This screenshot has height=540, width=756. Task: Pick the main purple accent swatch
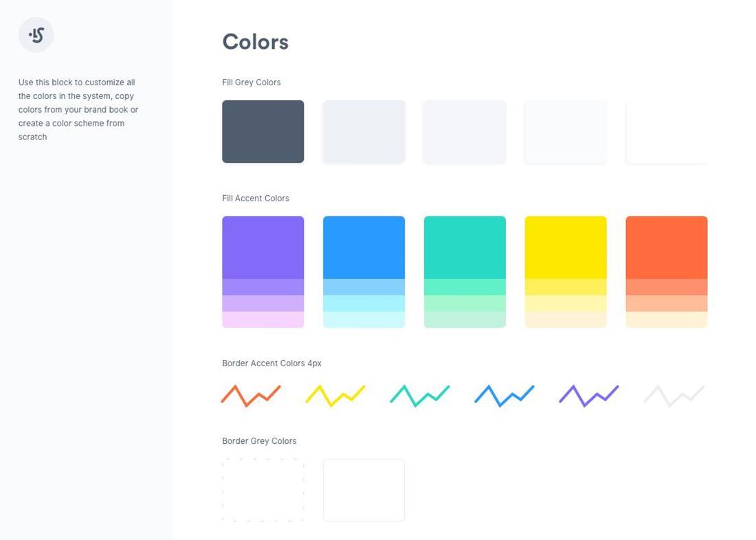tap(263, 247)
